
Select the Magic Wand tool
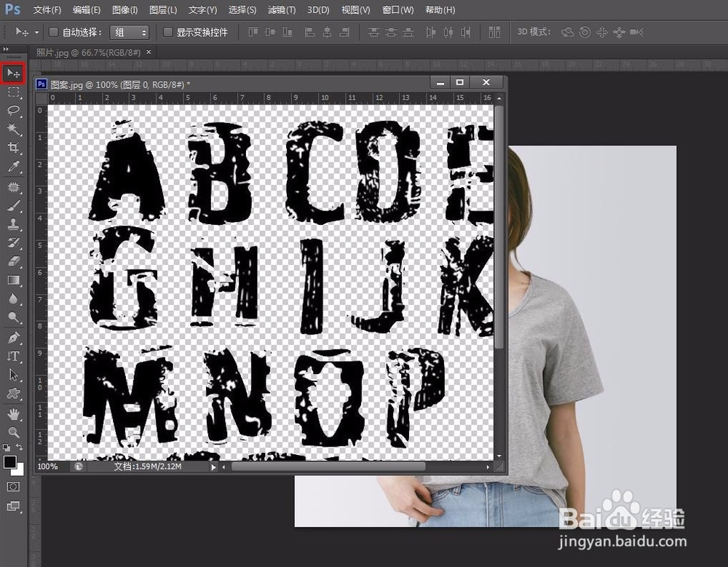[13, 129]
